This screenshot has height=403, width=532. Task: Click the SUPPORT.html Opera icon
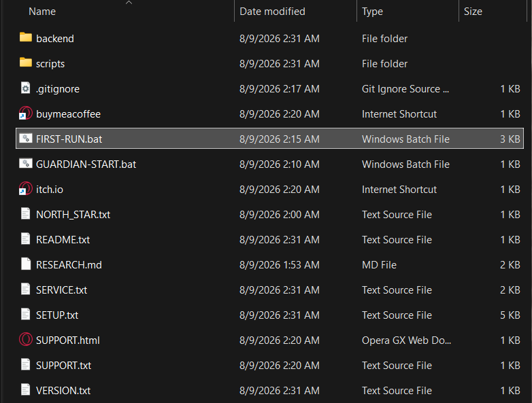(x=26, y=339)
